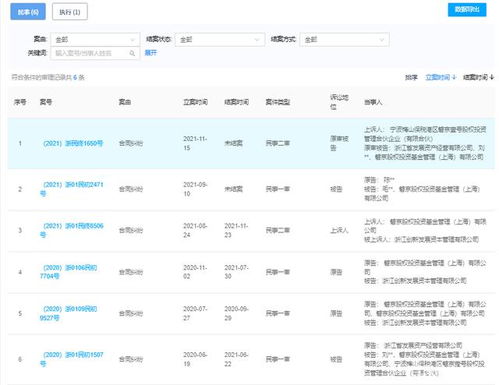Screen dimensions: 499x385
Task: Open the 案由 dropdown
Action: (95, 40)
